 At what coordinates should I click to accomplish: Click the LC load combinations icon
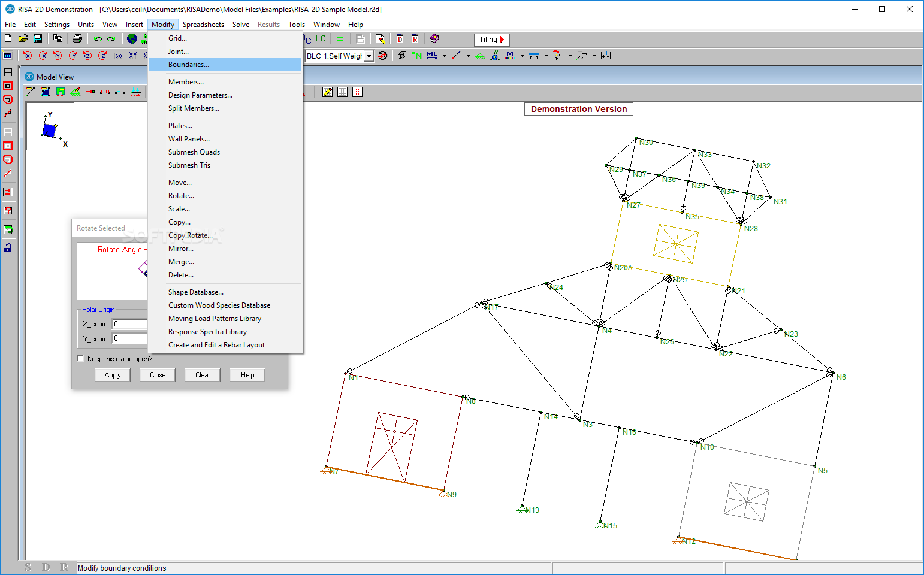321,38
